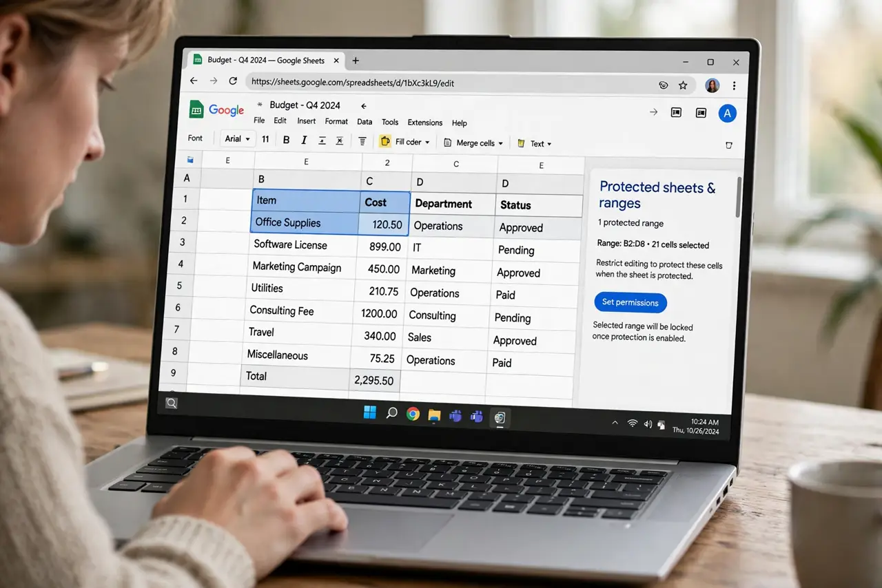Screen dimensions: 882x588
Task: Open the Arial font dropdown
Action: (x=238, y=139)
